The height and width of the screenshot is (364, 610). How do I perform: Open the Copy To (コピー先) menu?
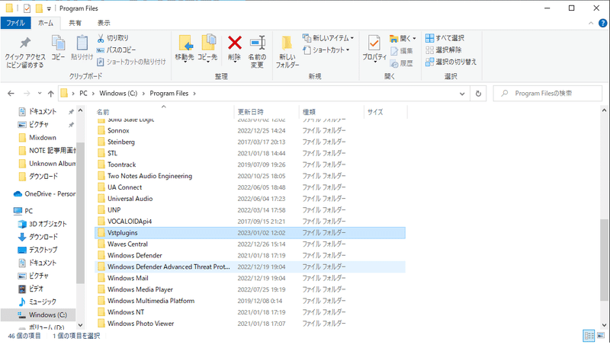click(207, 48)
